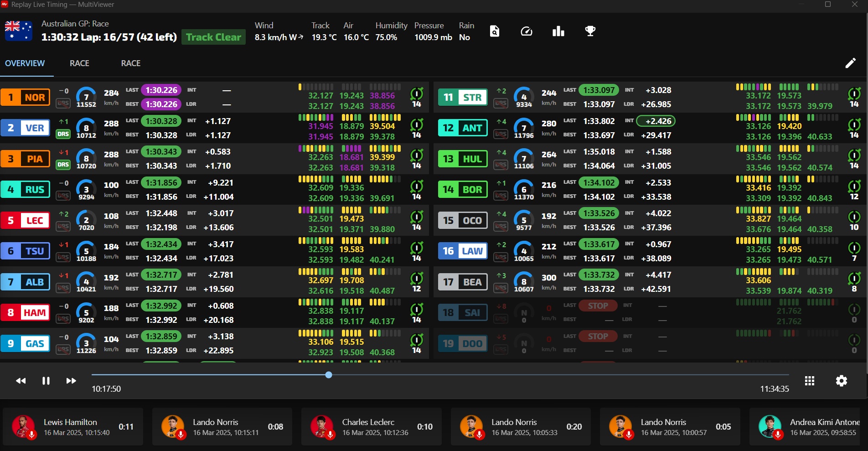Screen dimensions: 868x451
Task: Switch to the first RACE tab
Action: [79, 63]
